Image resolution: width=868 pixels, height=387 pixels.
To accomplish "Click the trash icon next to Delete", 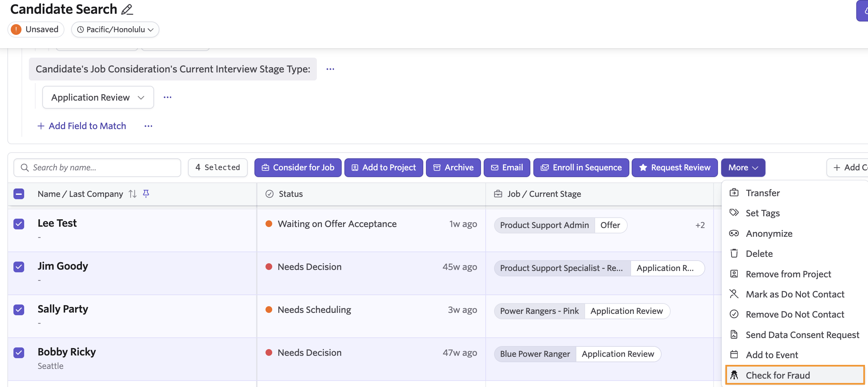I will point(734,254).
